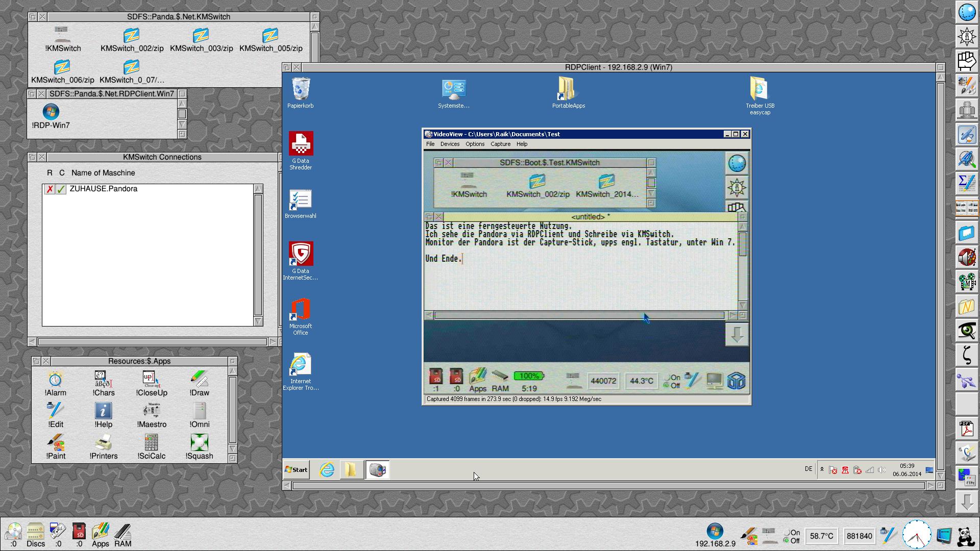
Task: Click Internet Explorer in the Windows taskbar
Action: point(327,470)
